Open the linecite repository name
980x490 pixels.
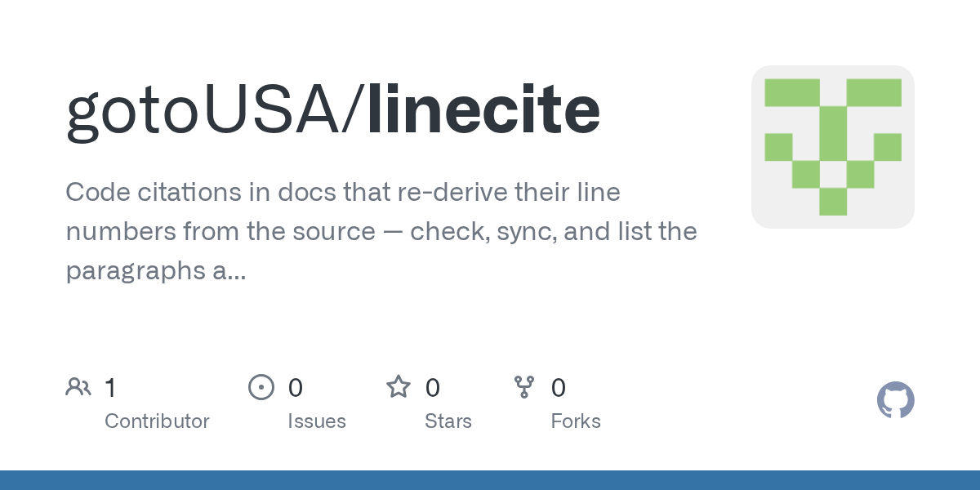[484, 110]
